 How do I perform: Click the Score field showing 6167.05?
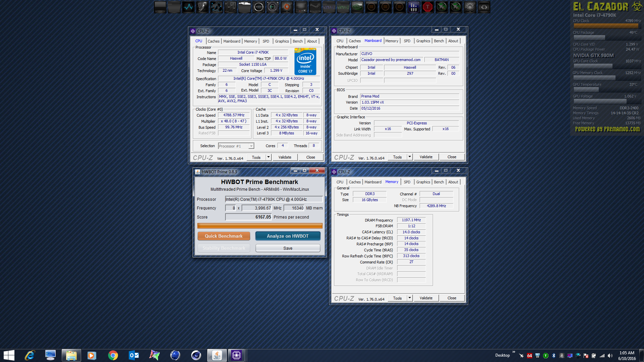coord(248,217)
